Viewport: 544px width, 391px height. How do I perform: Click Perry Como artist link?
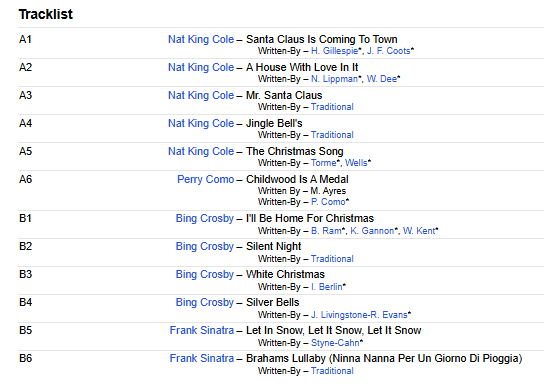(205, 179)
